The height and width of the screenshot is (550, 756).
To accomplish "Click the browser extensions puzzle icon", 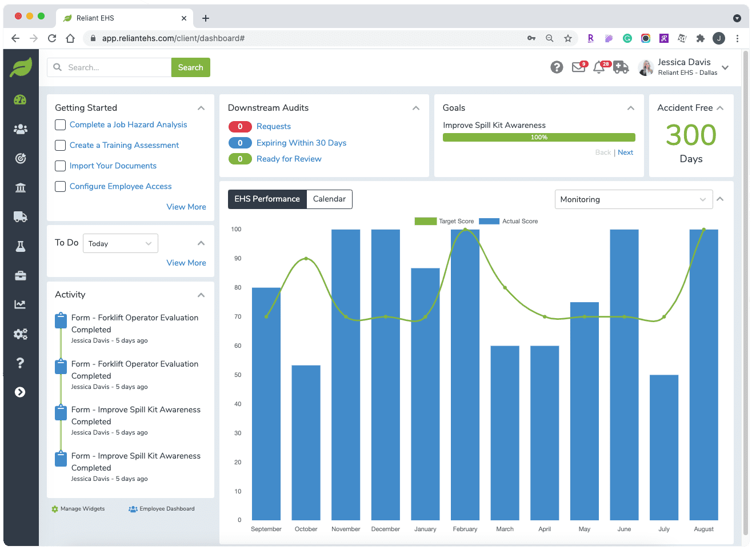I will click(x=700, y=38).
